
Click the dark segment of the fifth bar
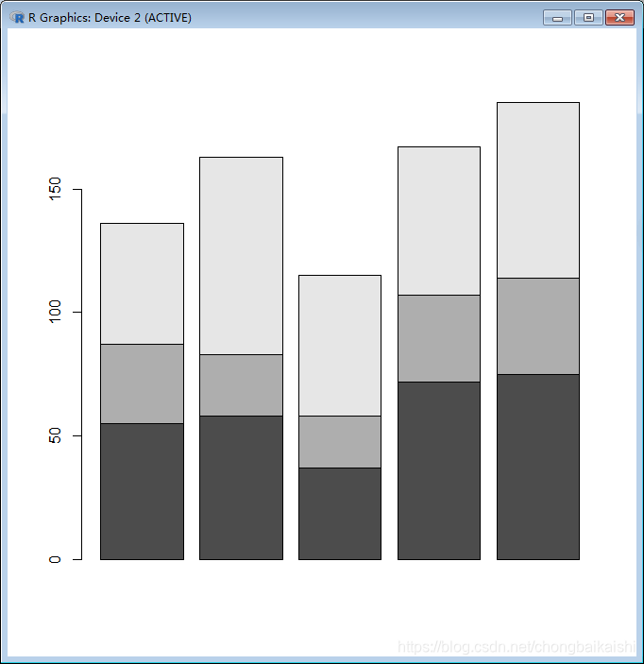coord(538,467)
